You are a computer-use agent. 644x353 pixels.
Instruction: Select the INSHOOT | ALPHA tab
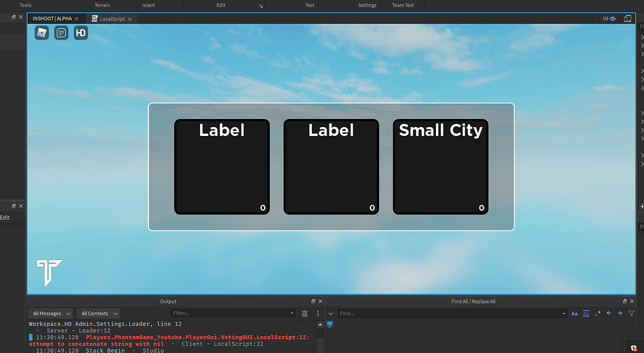(52, 19)
